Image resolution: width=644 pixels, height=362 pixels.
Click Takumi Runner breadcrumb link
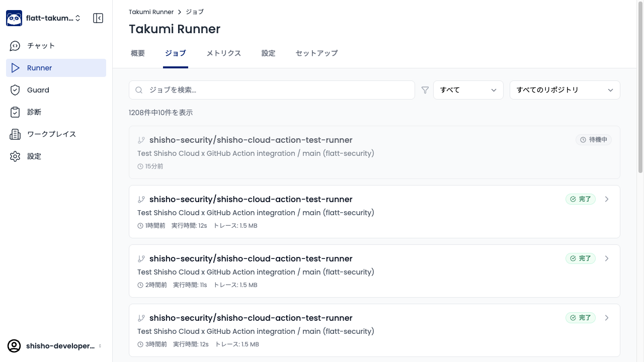[151, 12]
